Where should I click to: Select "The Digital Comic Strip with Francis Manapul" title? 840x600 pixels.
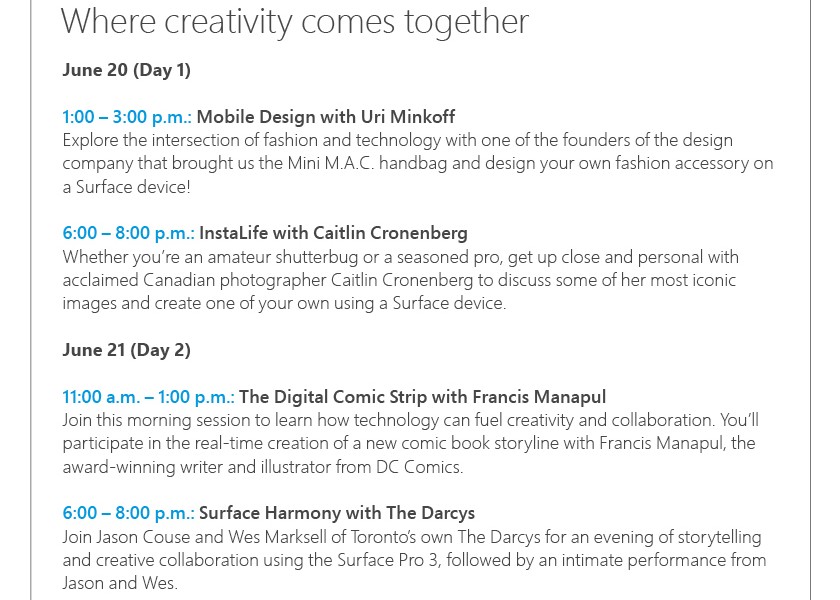422,397
